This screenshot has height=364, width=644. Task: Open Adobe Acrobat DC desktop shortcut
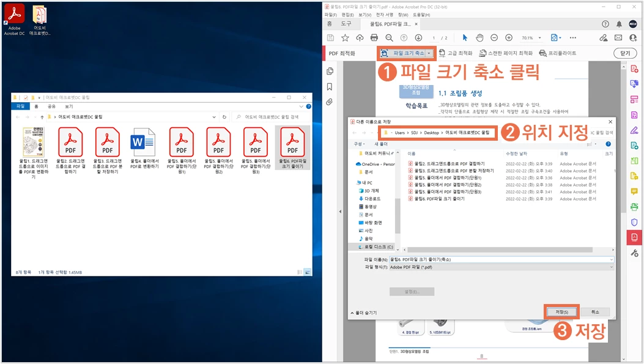15,20
